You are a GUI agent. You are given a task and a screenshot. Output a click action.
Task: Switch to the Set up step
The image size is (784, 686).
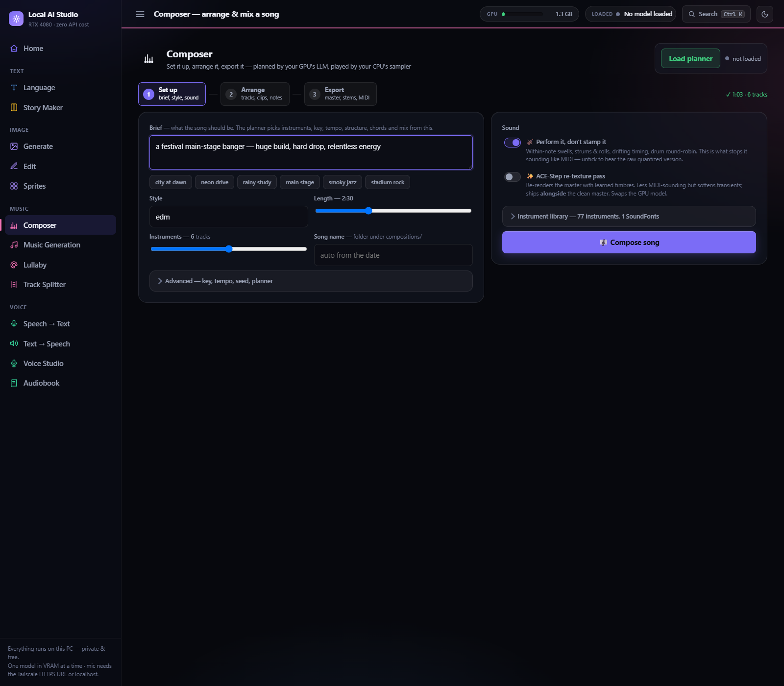click(x=172, y=94)
